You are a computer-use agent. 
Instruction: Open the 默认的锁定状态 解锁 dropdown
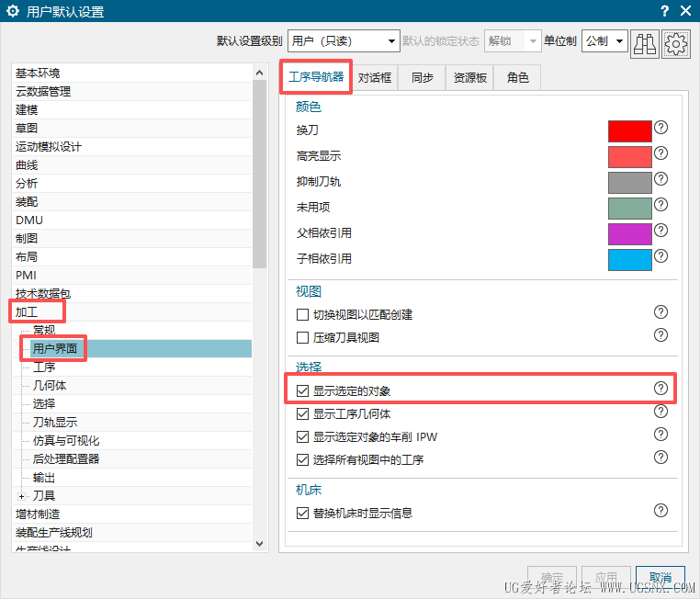coord(513,41)
